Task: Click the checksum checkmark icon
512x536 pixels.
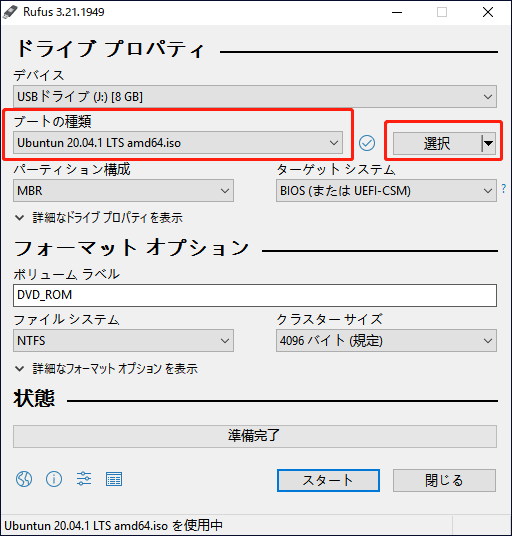Action: [x=367, y=143]
